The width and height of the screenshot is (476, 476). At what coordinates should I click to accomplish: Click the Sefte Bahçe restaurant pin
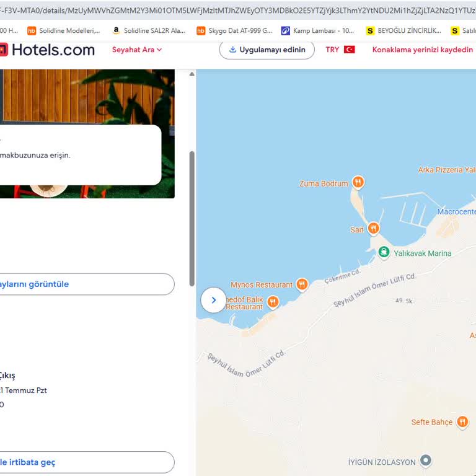click(462, 422)
